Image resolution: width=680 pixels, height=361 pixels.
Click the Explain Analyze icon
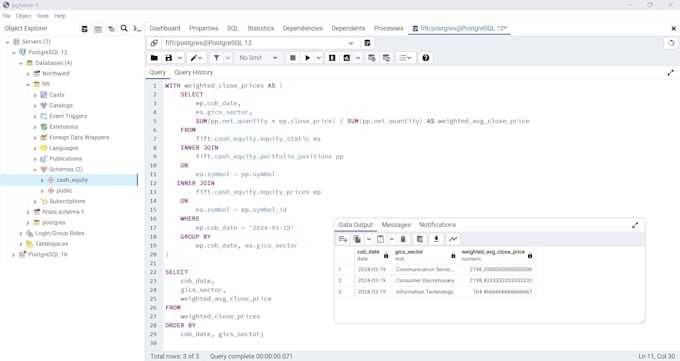tap(347, 58)
